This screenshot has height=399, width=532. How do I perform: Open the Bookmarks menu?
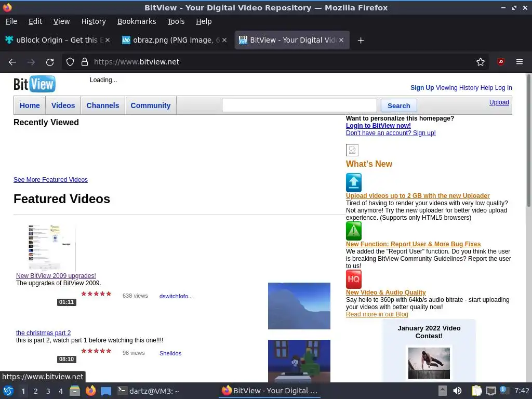click(137, 21)
